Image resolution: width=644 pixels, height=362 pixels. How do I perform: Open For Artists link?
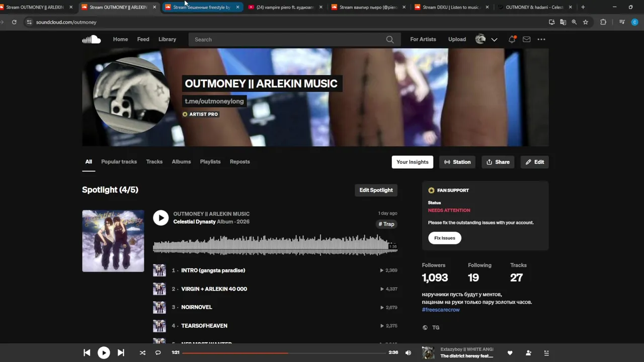coord(423,39)
